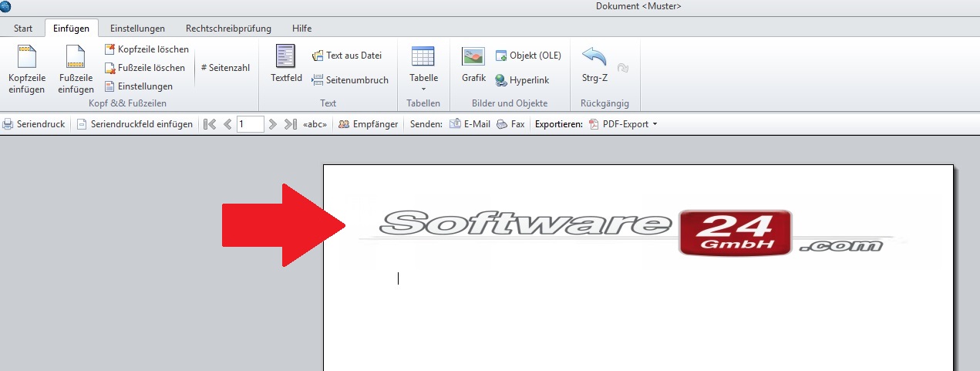
Task: Select Kopfzeile löschen
Action: coord(146,49)
